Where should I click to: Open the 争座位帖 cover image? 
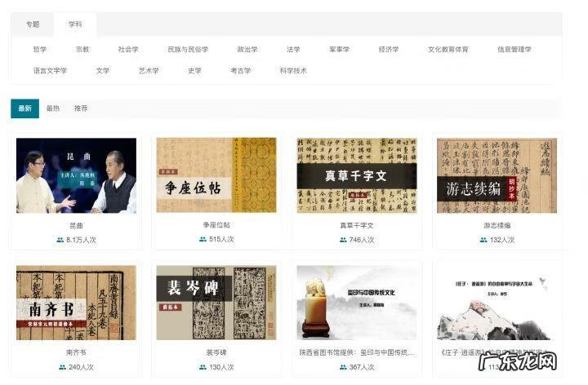pos(216,175)
